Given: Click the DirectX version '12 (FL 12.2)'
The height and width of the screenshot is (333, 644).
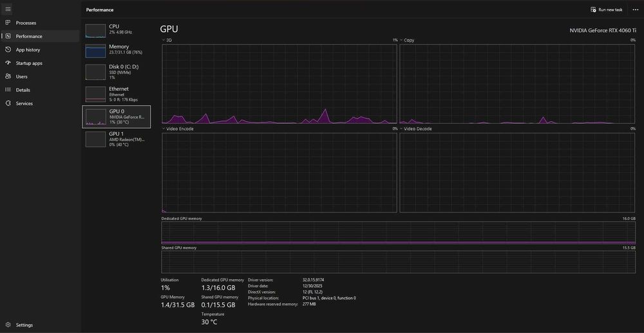Looking at the screenshot, I should click(x=312, y=292).
